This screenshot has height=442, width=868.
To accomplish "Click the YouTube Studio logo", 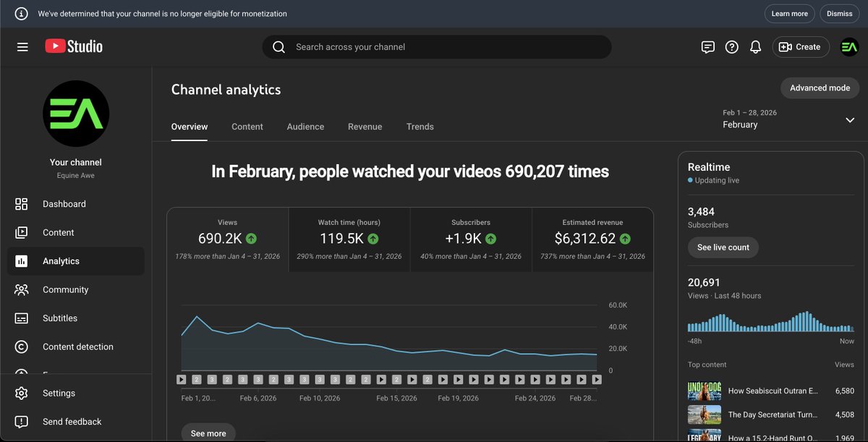I will (74, 46).
